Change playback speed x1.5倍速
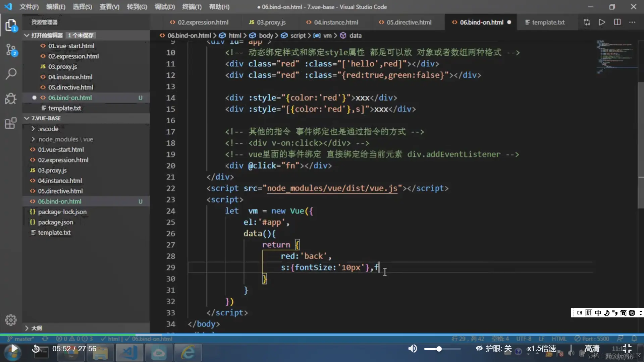The width and height of the screenshot is (644, 362). click(x=541, y=349)
